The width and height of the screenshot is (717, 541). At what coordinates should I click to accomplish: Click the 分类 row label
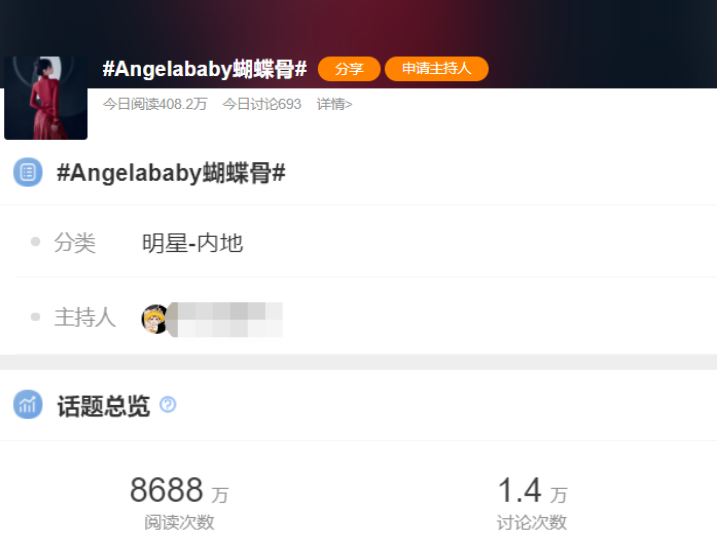[75, 243]
